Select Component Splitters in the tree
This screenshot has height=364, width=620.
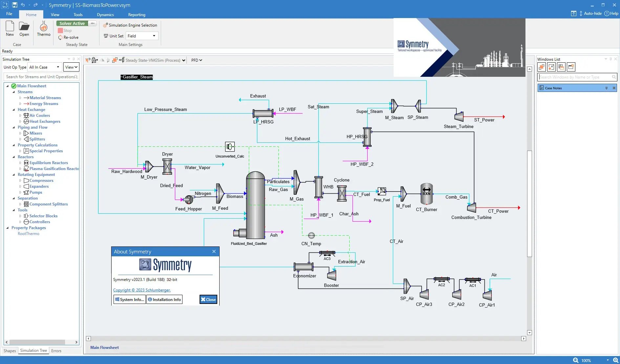click(x=49, y=204)
